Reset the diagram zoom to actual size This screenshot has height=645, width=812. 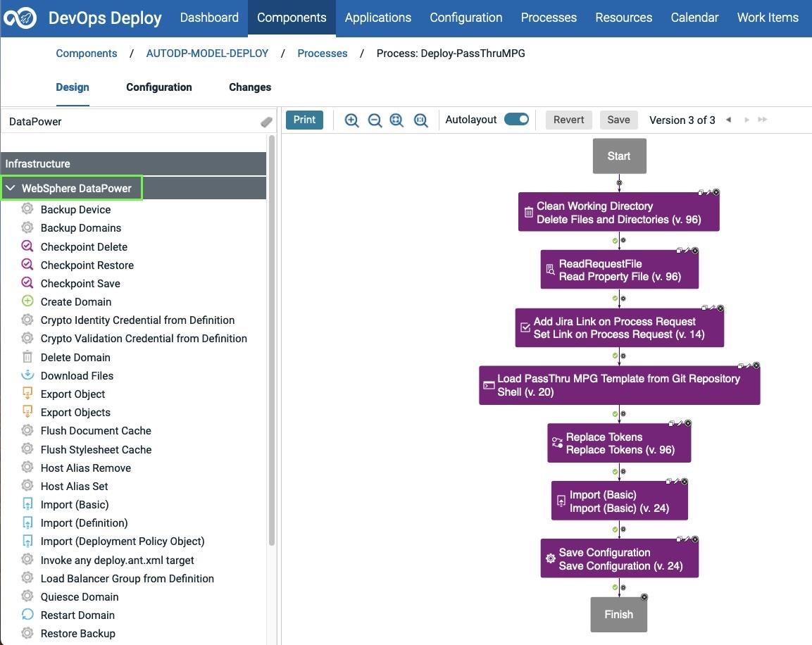pyautogui.click(x=420, y=120)
